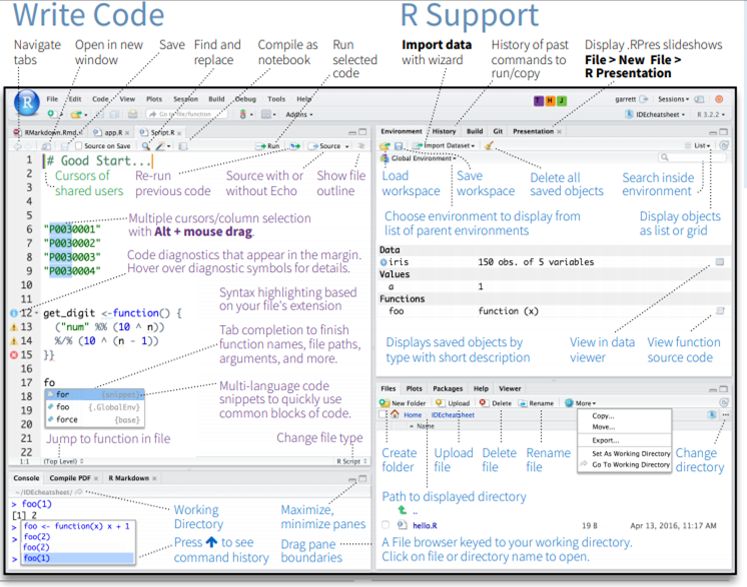Open the R 3.2.2 version dropdown

[711, 114]
